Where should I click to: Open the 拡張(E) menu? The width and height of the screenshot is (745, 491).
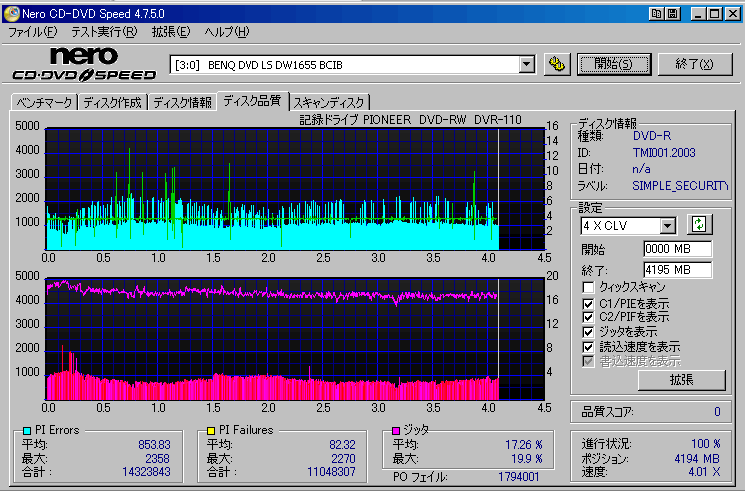click(x=171, y=32)
